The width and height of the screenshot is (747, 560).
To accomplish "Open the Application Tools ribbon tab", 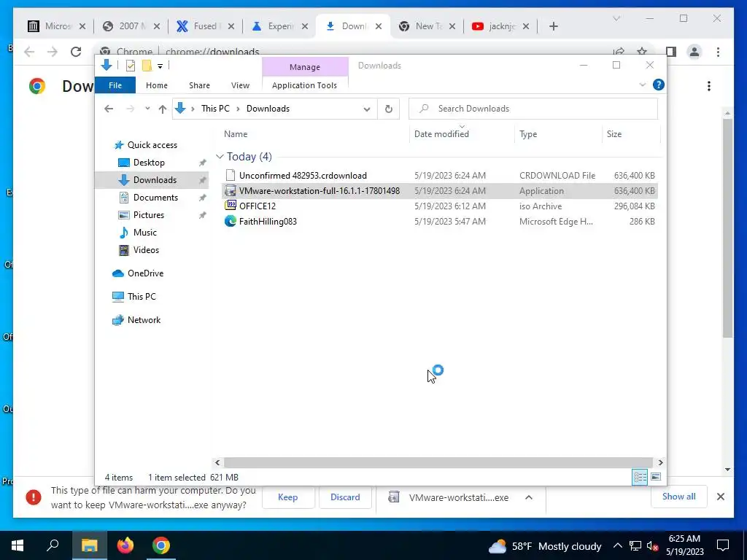I will (x=304, y=85).
